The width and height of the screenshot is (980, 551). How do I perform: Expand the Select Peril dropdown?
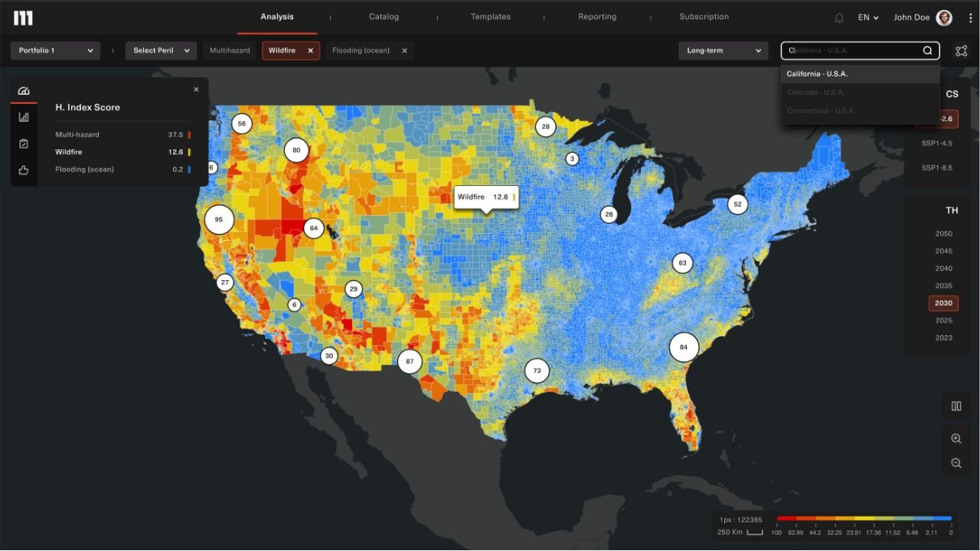pos(161,51)
